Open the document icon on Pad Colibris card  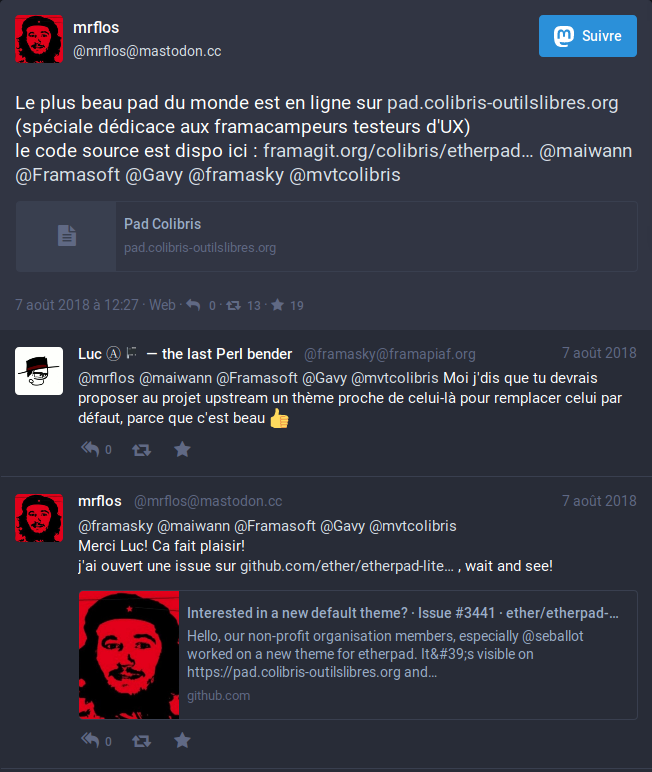[66, 235]
